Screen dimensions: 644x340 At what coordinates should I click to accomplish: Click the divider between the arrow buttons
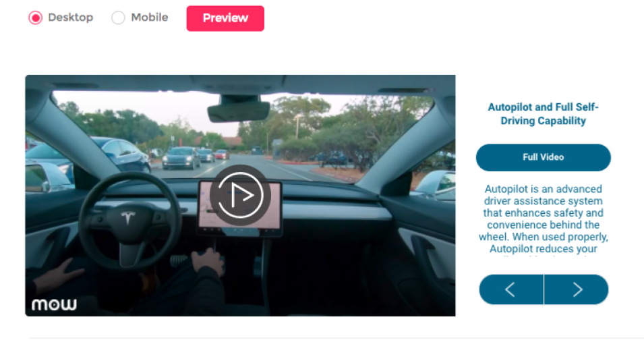pyautogui.click(x=544, y=289)
